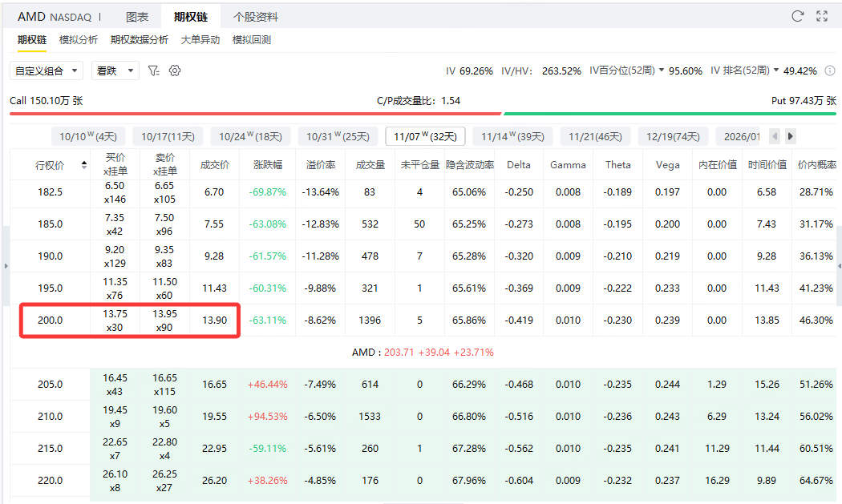This screenshot has height=504, width=842.
Task: Click 未平仓量 column header
Action: tap(420, 165)
